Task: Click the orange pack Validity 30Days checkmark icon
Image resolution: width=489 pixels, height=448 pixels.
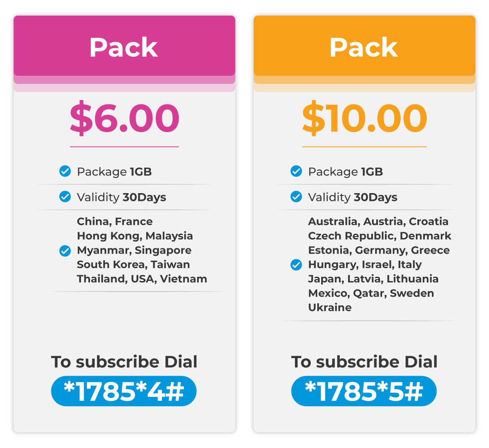Action: coord(296,197)
